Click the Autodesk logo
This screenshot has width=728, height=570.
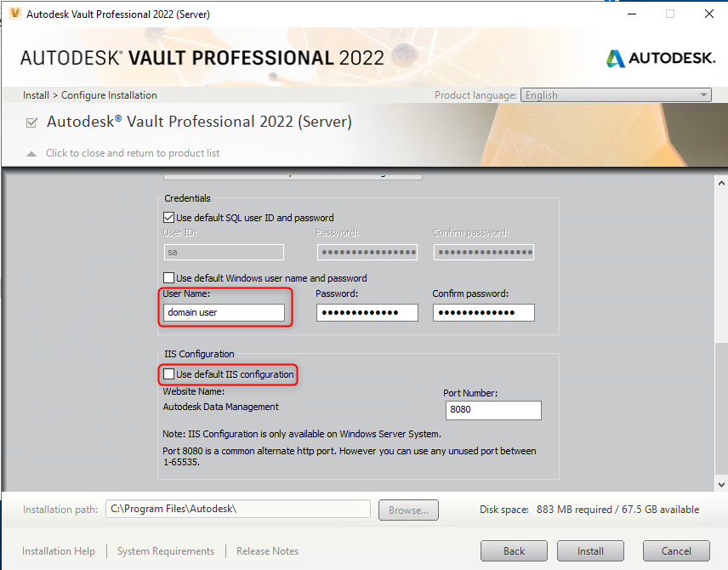[x=659, y=58]
